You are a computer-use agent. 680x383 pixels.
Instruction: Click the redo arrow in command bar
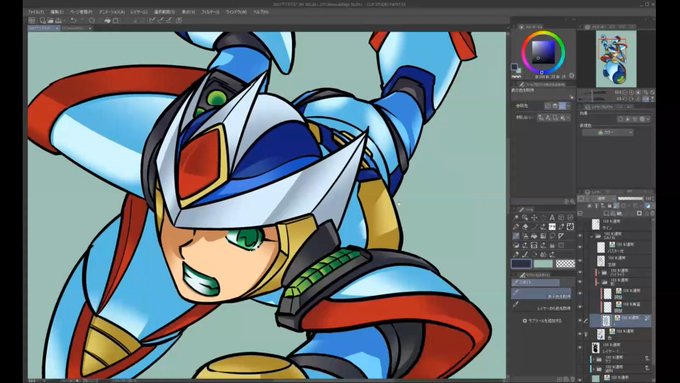[x=82, y=20]
